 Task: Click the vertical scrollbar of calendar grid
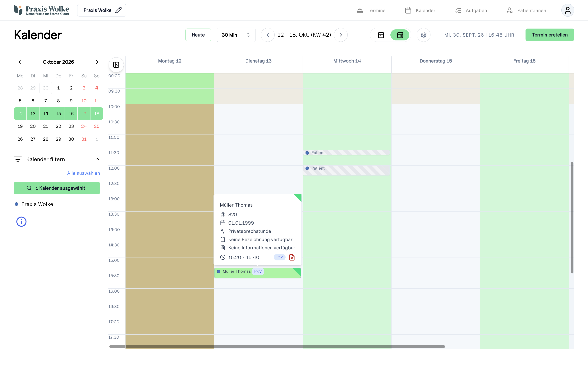pyautogui.click(x=572, y=218)
